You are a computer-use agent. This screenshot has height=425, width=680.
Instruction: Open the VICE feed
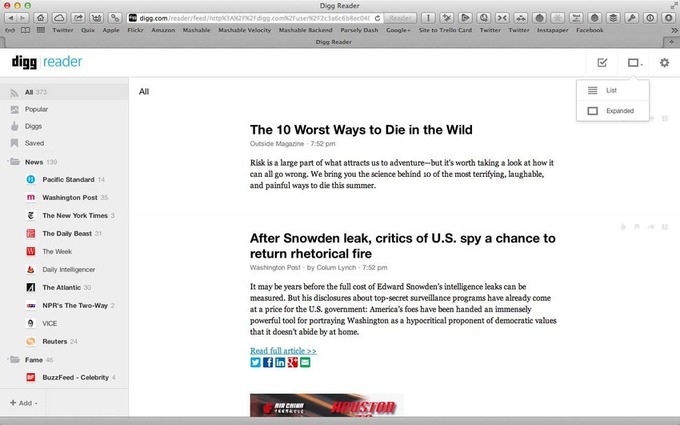[49, 324]
